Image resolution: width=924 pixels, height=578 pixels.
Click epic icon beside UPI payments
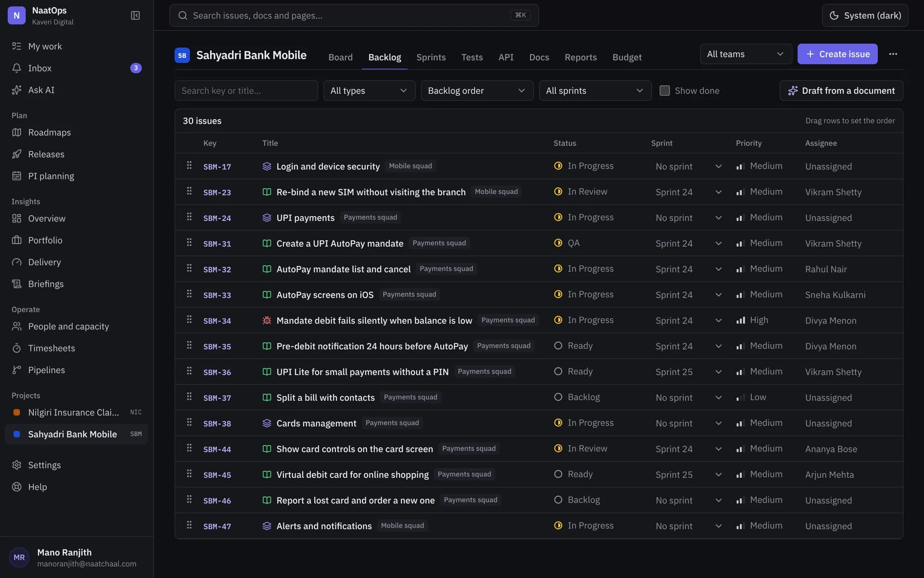[267, 218]
